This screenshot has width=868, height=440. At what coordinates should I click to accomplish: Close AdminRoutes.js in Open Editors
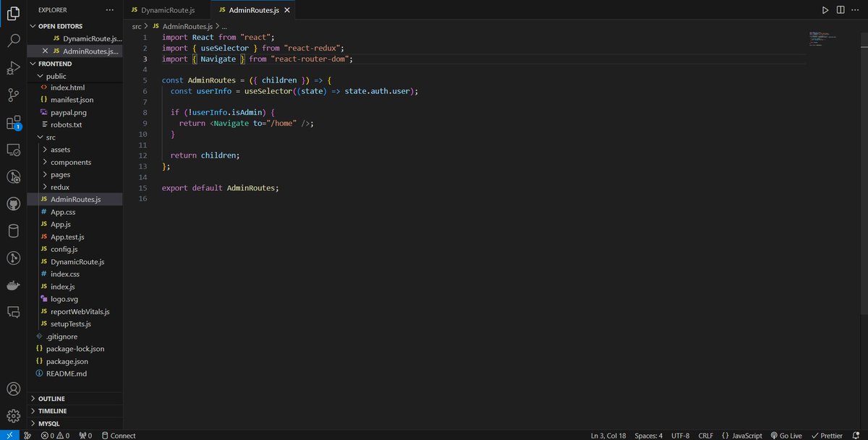(x=46, y=51)
